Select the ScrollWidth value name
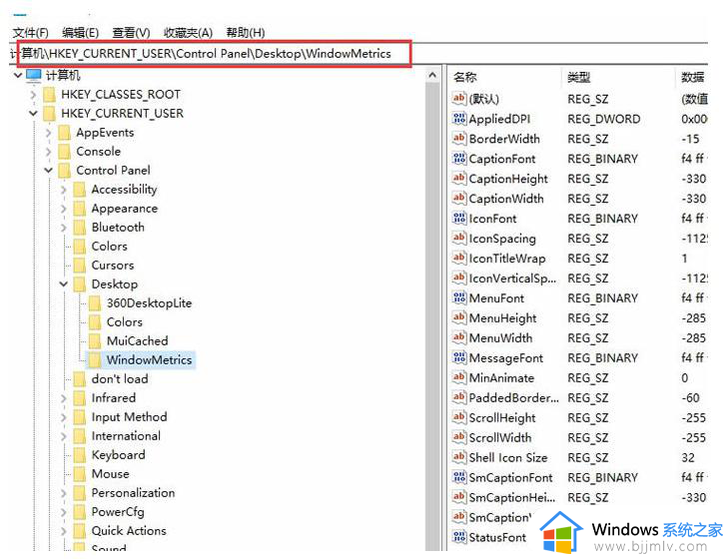728x560 pixels. [500, 438]
